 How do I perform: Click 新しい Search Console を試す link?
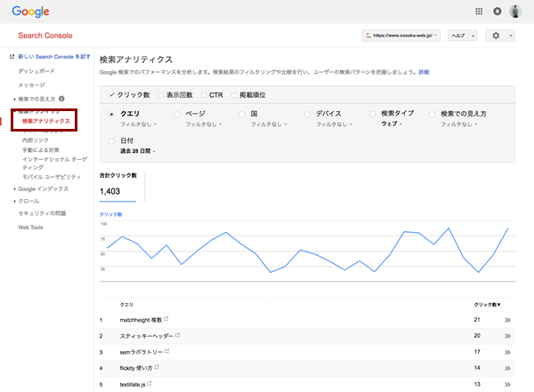pos(53,56)
